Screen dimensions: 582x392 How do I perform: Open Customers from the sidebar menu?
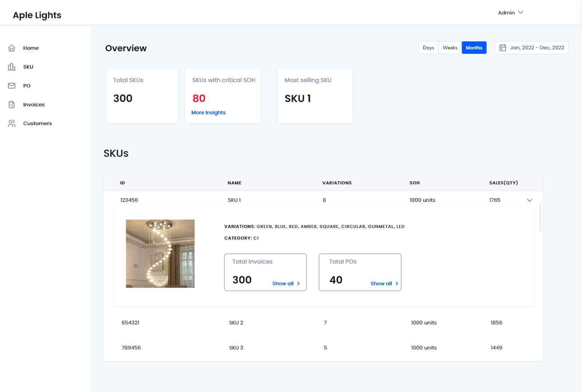37,124
